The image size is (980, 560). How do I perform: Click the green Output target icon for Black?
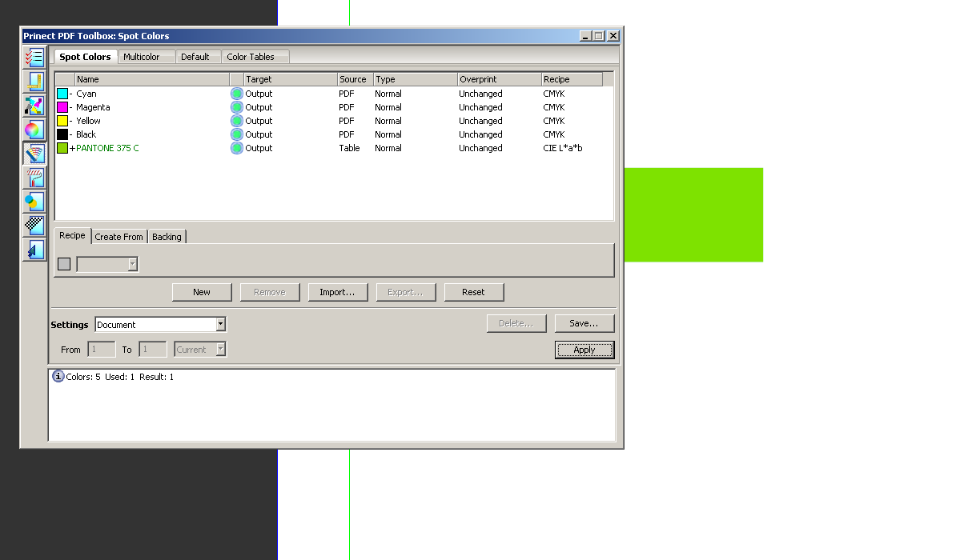(x=237, y=134)
